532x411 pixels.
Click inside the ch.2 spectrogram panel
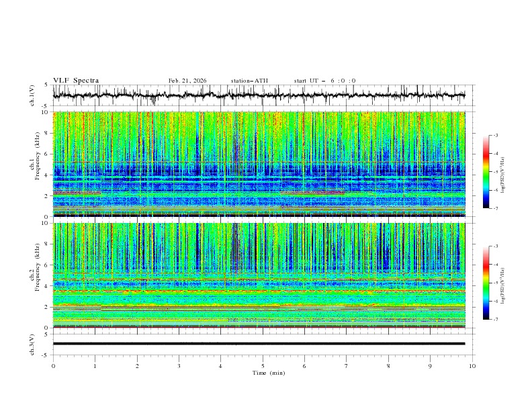pyautogui.click(x=259, y=275)
